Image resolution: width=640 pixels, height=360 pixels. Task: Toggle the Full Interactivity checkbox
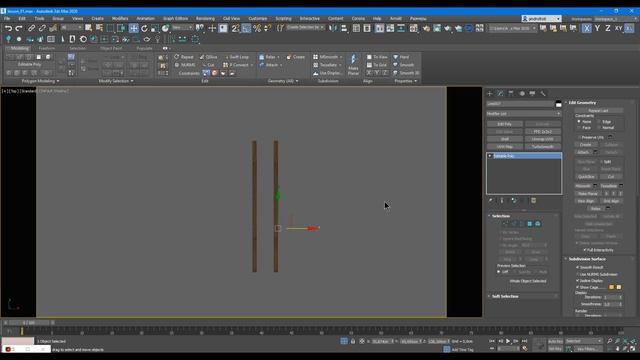(585, 250)
